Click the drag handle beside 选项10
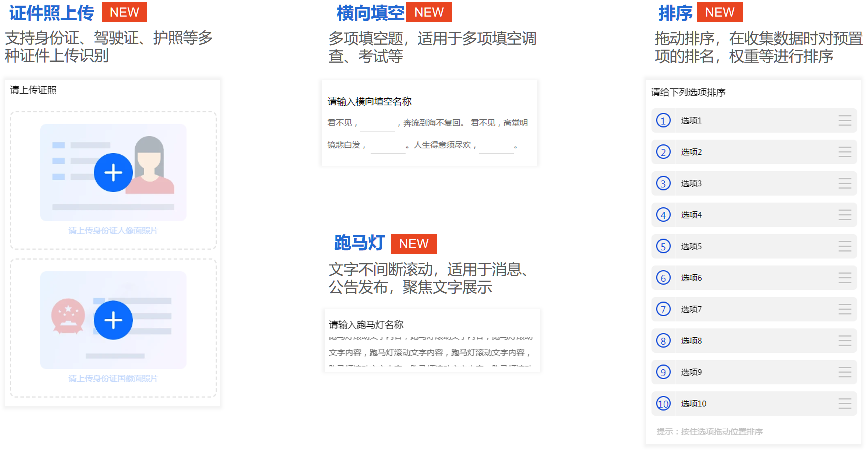 844,403
